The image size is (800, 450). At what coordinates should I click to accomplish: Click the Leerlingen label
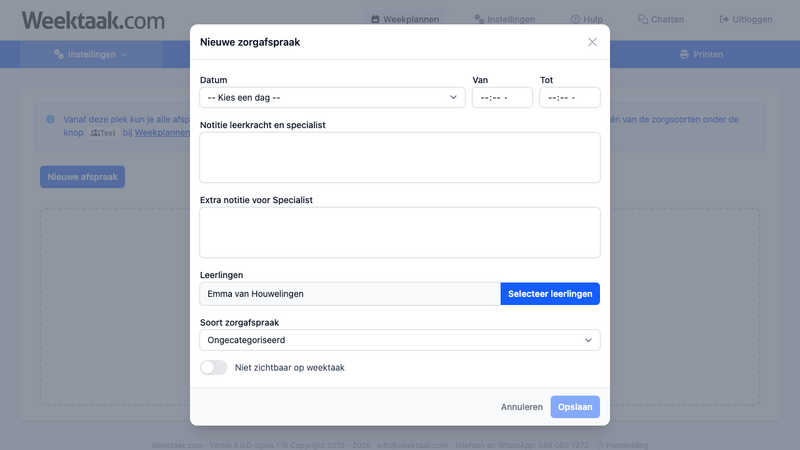coord(221,275)
